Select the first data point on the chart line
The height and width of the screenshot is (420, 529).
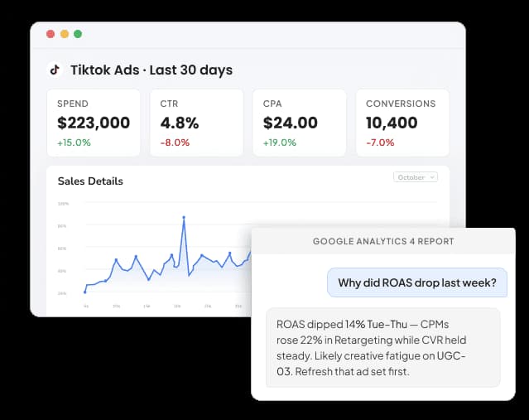(85, 292)
